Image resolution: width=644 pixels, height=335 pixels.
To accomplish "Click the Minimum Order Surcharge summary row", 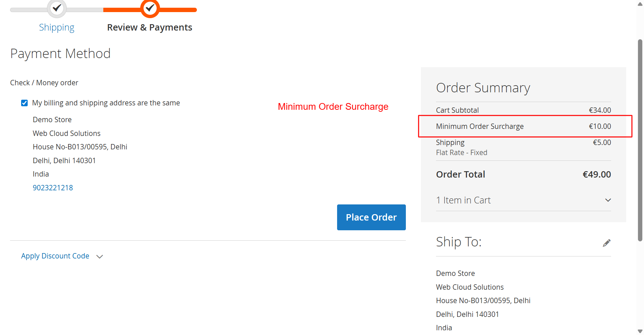I will pyautogui.click(x=523, y=127).
